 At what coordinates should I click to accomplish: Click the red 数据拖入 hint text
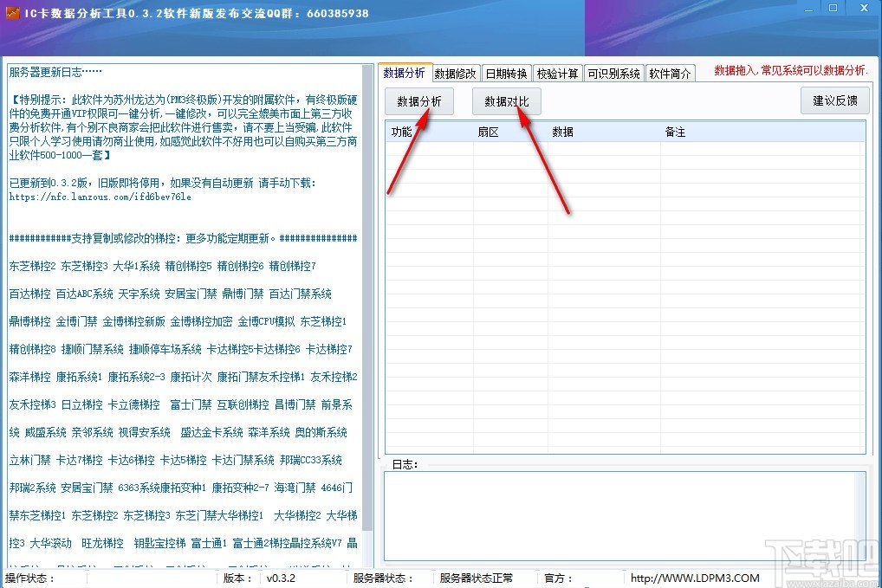(x=791, y=70)
